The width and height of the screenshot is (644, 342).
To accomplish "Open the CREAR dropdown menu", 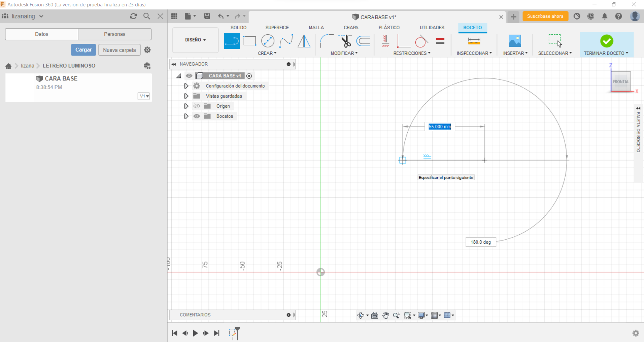I will coord(267,53).
